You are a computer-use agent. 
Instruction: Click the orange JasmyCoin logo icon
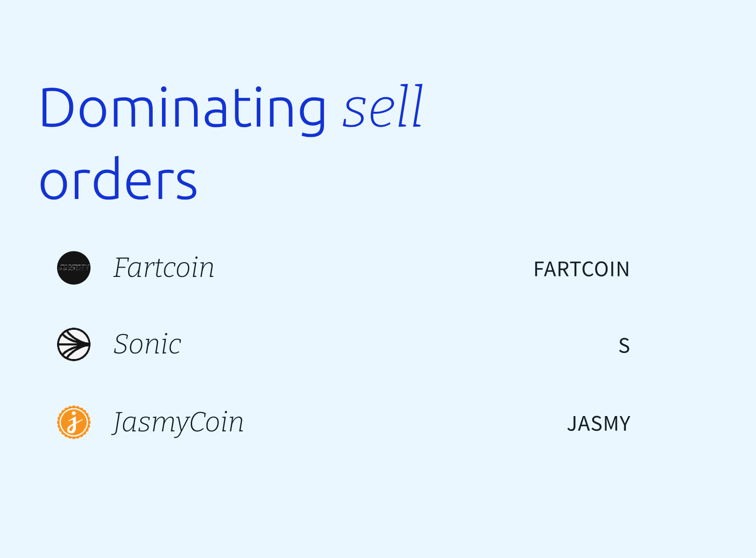(x=74, y=422)
